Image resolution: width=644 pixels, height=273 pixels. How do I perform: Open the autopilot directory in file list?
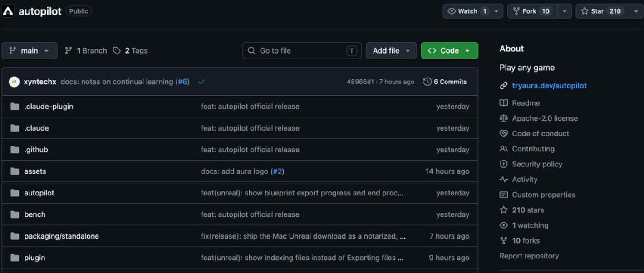tap(39, 193)
